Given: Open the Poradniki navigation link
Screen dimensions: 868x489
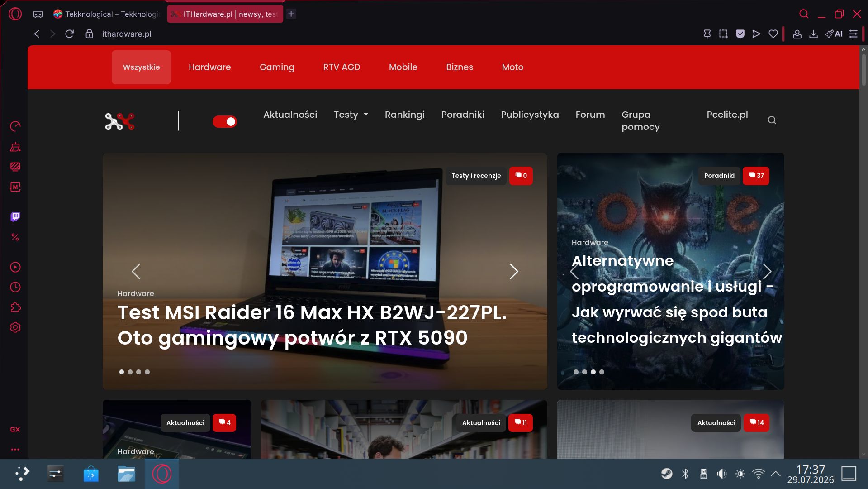Looking at the screenshot, I should (x=463, y=115).
